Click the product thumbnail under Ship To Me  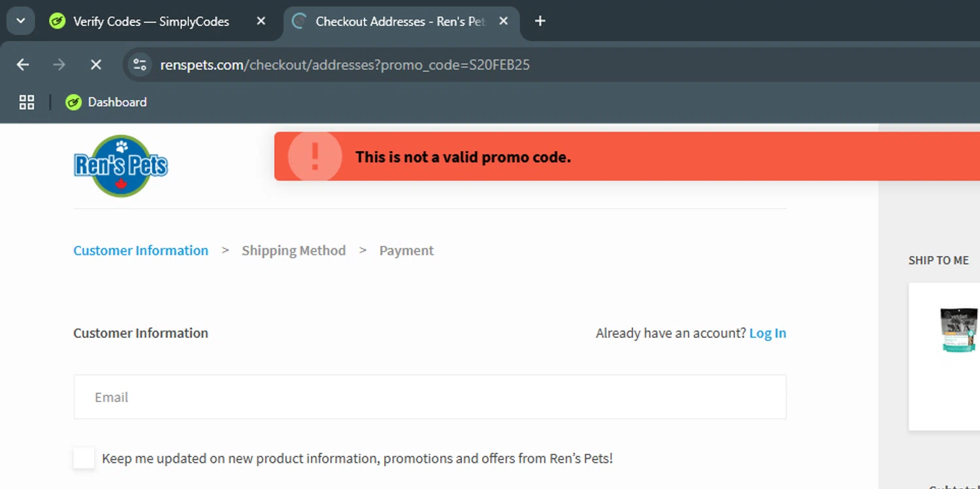pos(958,330)
